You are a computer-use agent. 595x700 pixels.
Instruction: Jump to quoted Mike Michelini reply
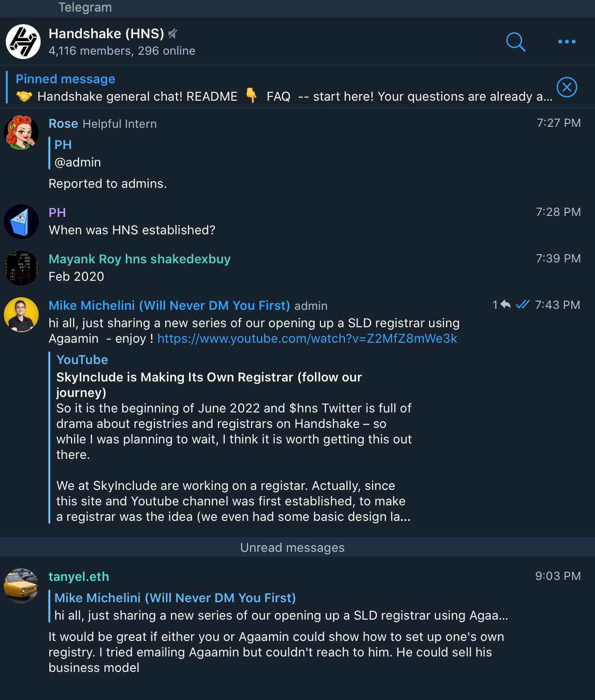pyautogui.click(x=281, y=607)
